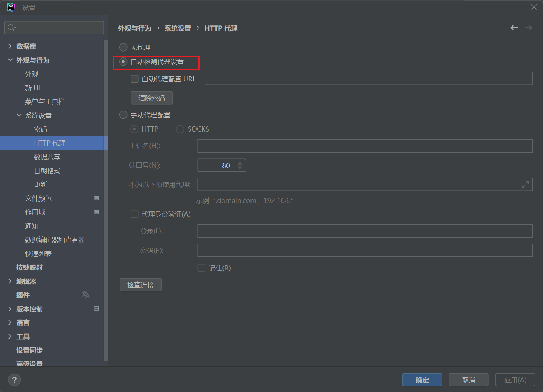
Task: Open the 更新 settings page
Action: 41,185
